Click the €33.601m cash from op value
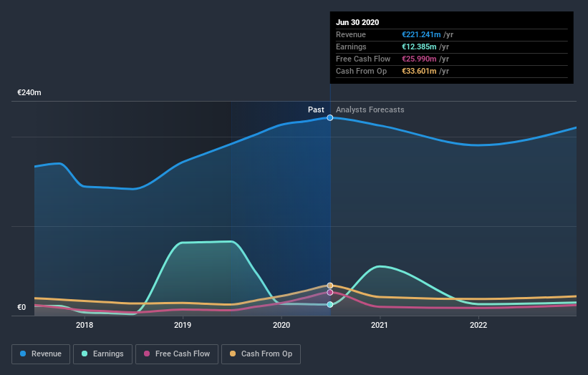This screenshot has width=588, height=375. [x=419, y=71]
